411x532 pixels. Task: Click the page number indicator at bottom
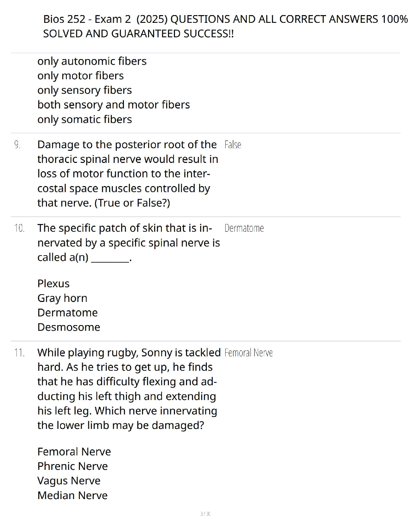[205, 514]
